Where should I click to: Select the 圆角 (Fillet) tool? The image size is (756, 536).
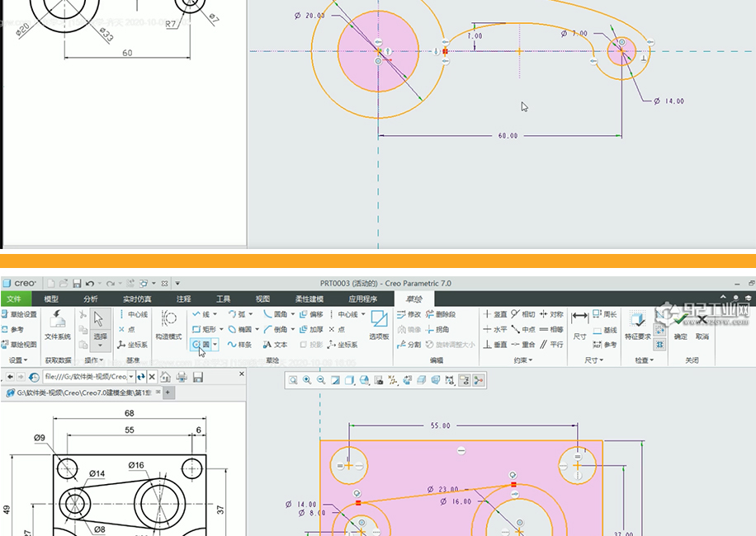276,314
